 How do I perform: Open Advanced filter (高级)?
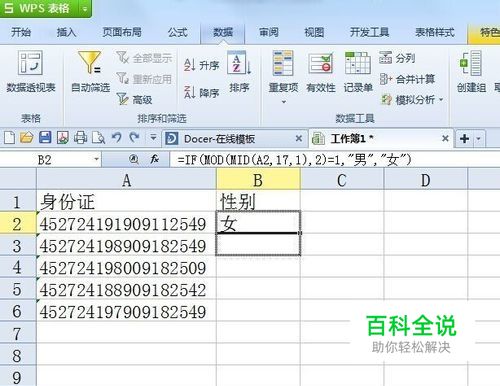(134, 99)
